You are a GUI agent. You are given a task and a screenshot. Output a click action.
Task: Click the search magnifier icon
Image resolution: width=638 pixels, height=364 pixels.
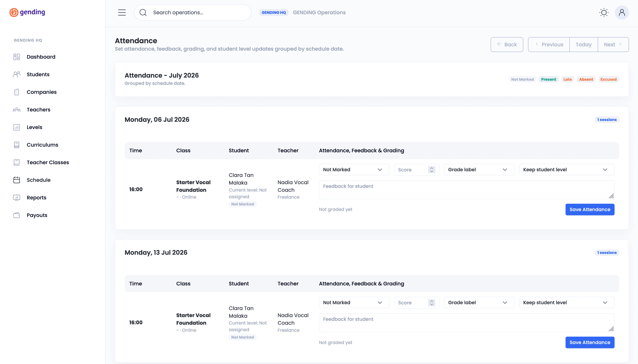(143, 13)
